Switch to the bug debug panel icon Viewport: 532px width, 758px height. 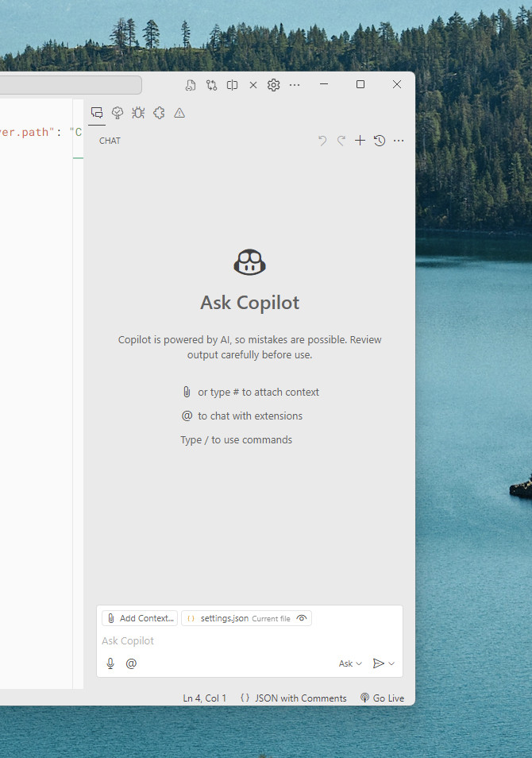point(138,113)
